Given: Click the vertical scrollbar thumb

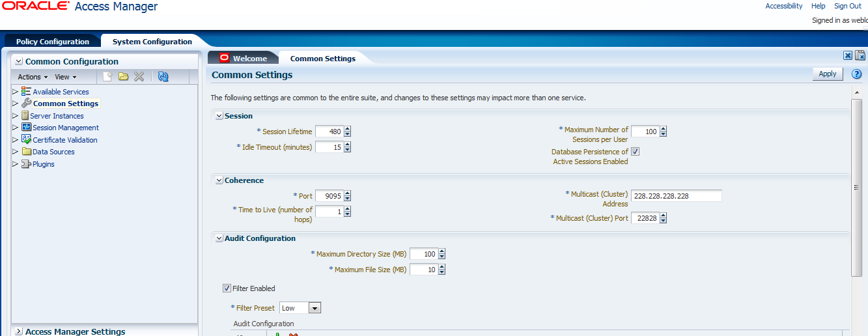Looking at the screenshot, I should (x=857, y=188).
